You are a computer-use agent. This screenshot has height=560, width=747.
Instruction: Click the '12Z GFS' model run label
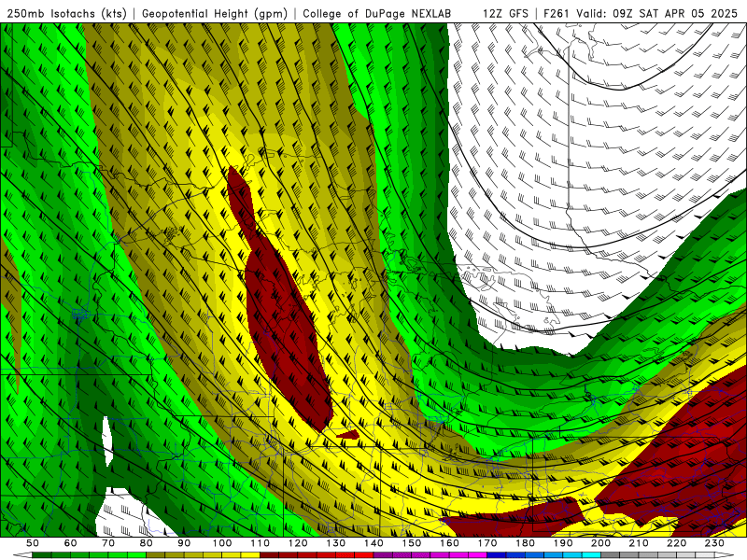(505, 14)
